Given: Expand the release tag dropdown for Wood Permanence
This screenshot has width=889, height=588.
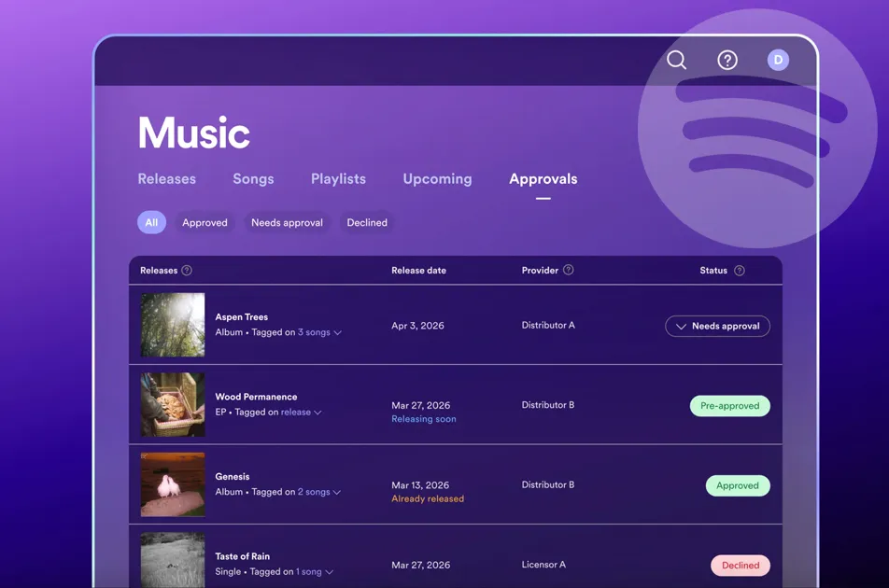Looking at the screenshot, I should [x=298, y=411].
